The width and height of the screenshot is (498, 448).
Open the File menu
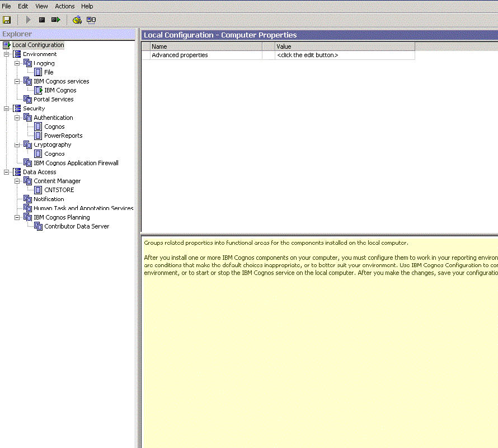(6, 6)
